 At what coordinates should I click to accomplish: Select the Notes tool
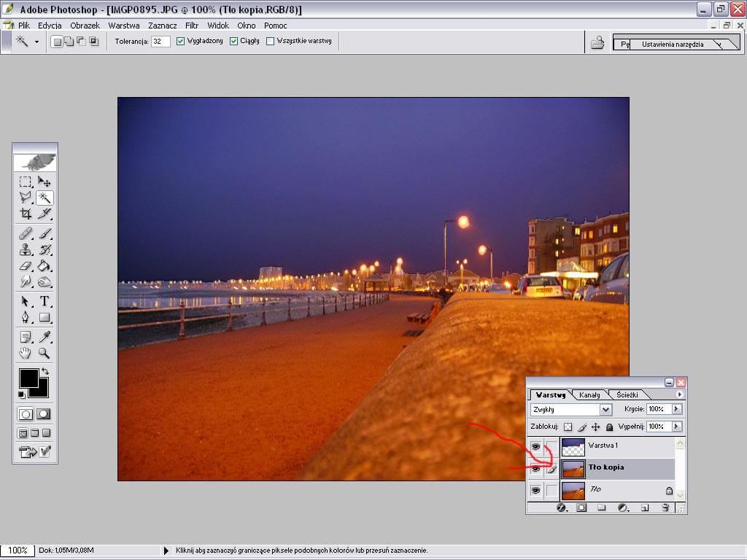(x=26, y=337)
